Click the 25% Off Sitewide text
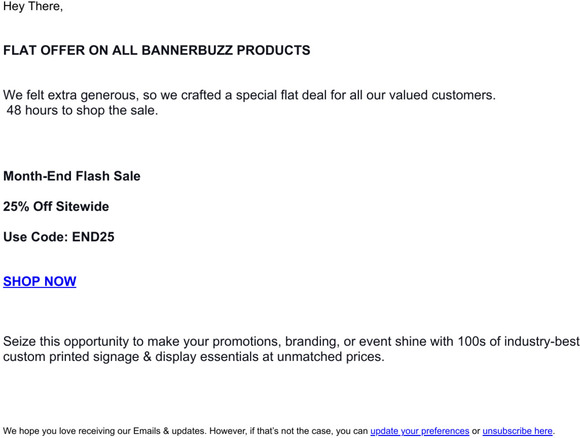Viewport: 580px width, 438px height. (x=56, y=206)
